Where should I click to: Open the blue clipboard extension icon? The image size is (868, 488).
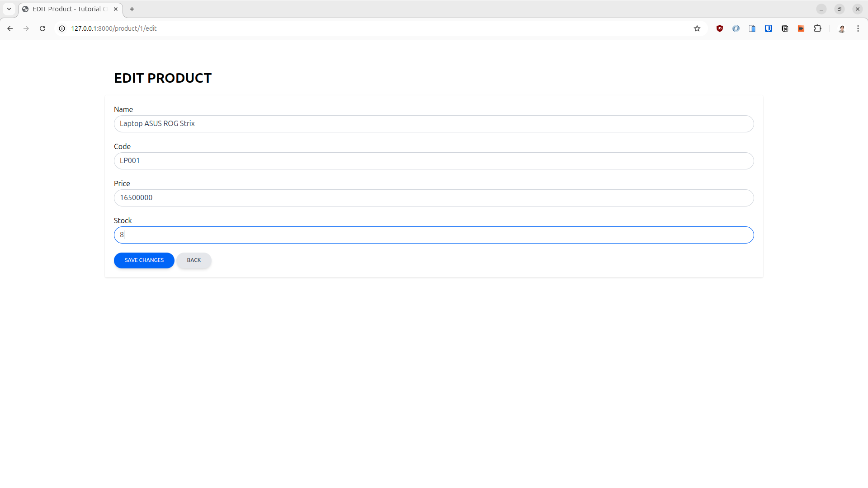pyautogui.click(x=752, y=28)
